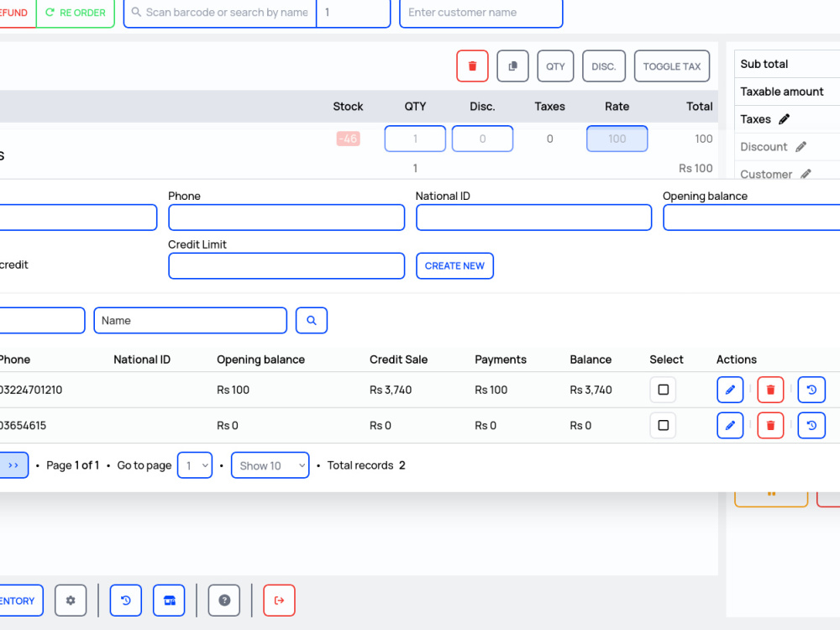The image size is (840, 630).
Task: Click the Rs 3,740 Credit Sale cell
Action: point(391,390)
